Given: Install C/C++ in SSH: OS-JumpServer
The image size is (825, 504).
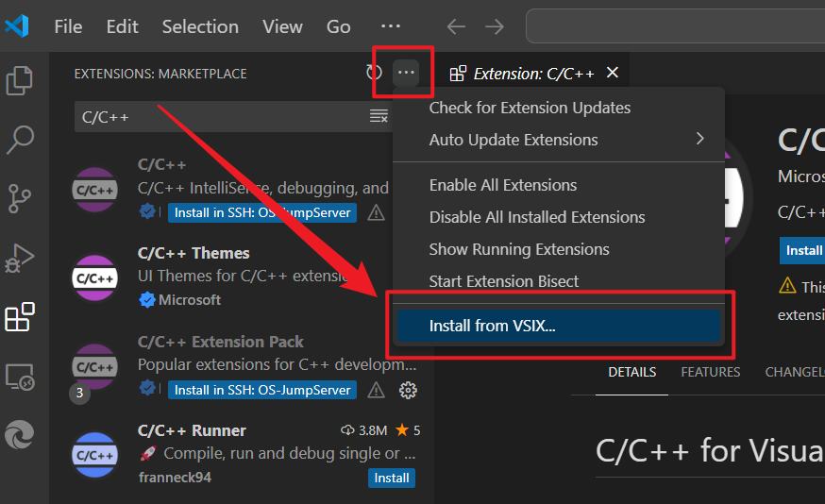Looking at the screenshot, I should click(x=262, y=212).
